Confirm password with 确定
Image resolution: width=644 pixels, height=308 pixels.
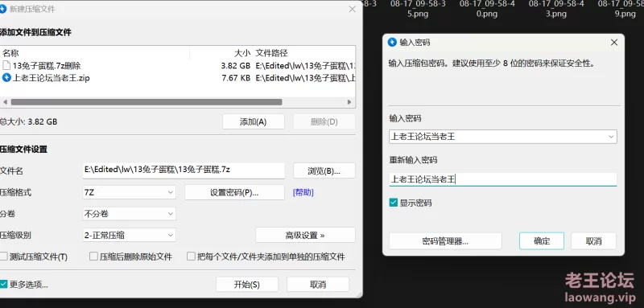[542, 240]
